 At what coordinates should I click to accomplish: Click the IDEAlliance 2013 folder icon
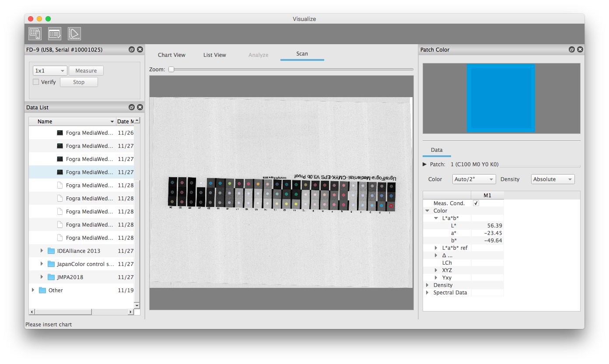(51, 251)
